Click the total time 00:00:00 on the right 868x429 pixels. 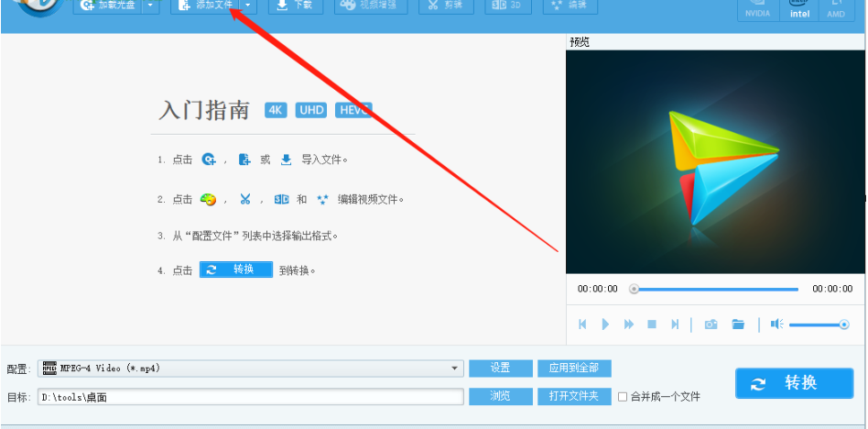click(x=832, y=289)
